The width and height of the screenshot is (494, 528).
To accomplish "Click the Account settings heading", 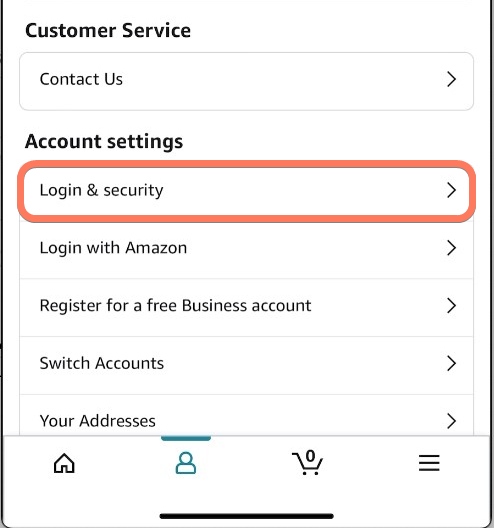I will (104, 141).
